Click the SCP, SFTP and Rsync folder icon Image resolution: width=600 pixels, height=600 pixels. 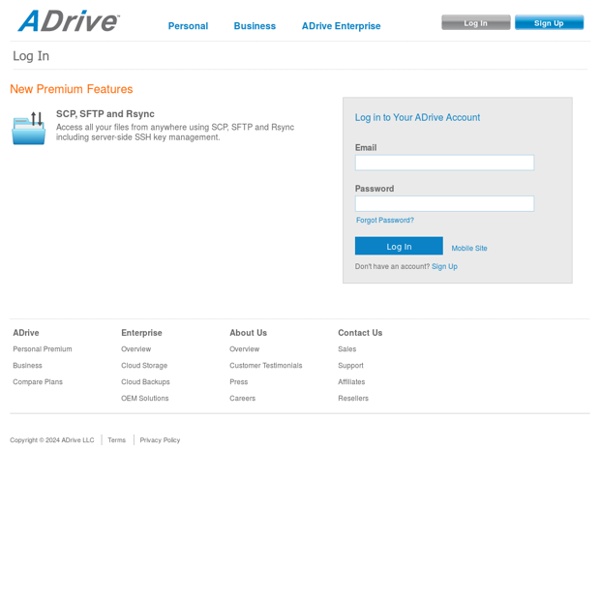29,128
